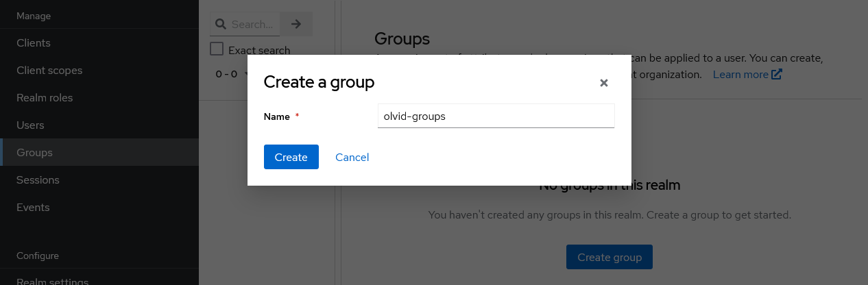The image size is (868, 285).
Task: Click the external link icon beside Learn more
Action: click(777, 74)
